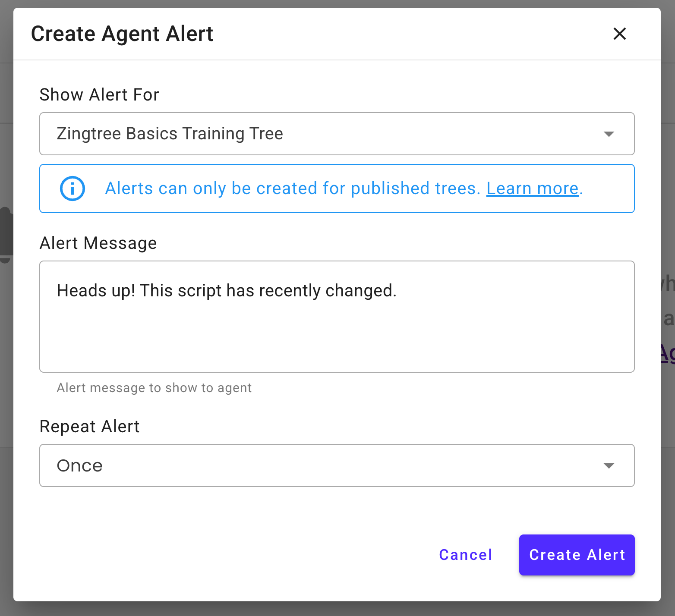This screenshot has width=675, height=616.
Task: Click the published trees notice text
Action: click(293, 189)
